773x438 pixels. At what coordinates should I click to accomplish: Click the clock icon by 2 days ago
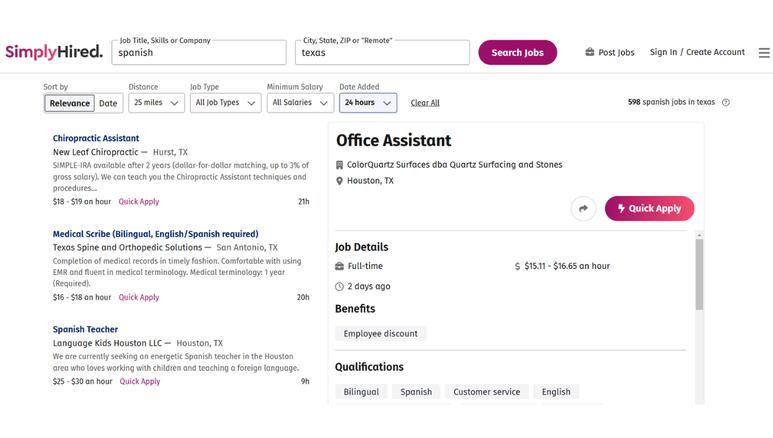tap(339, 287)
